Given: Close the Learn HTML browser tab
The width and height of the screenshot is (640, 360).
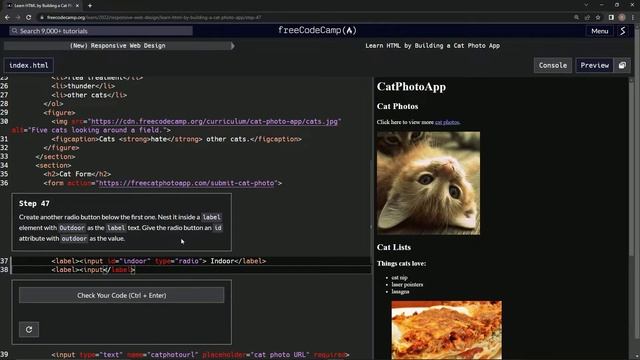Looking at the screenshot, I should pos(77,6).
